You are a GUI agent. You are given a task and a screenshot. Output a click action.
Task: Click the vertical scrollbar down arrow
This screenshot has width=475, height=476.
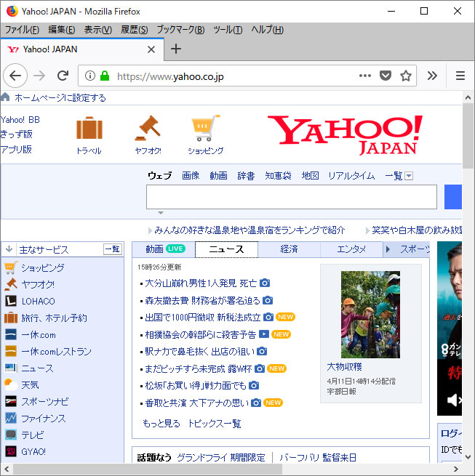click(x=468, y=457)
